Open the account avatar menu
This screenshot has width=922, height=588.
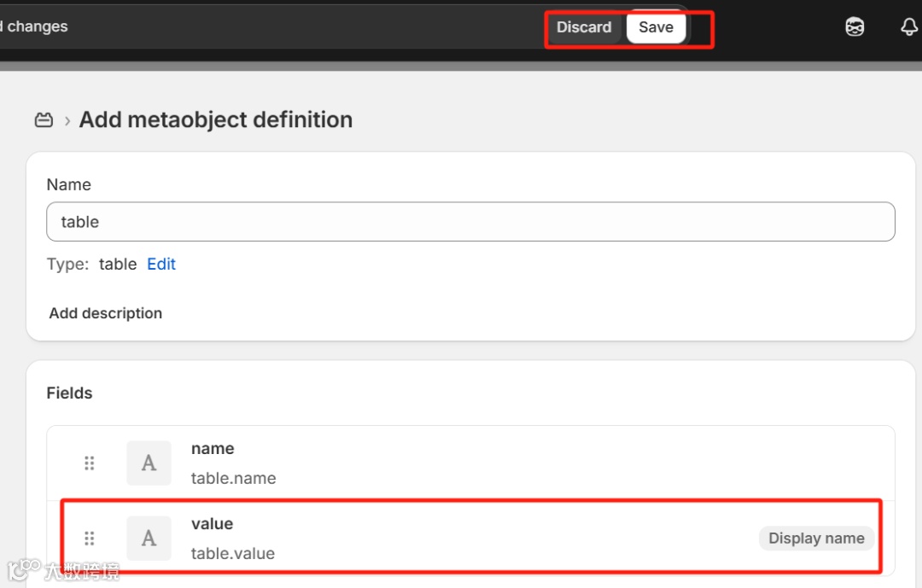click(855, 27)
